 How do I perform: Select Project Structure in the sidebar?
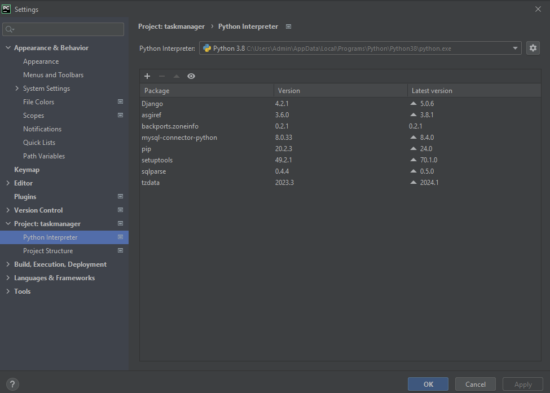pos(48,251)
